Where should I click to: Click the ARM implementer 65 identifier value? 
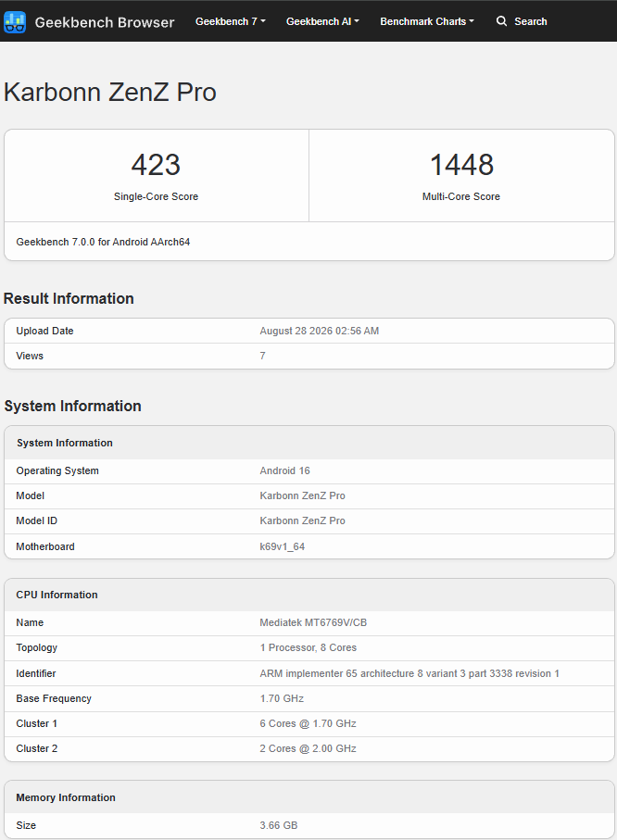click(x=409, y=674)
